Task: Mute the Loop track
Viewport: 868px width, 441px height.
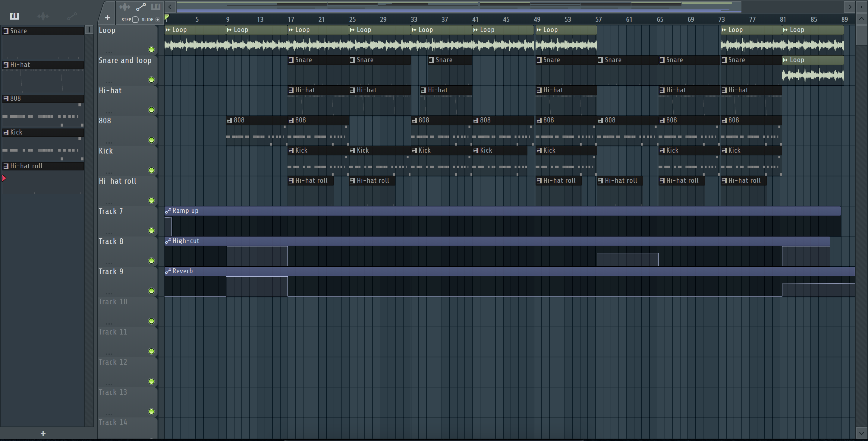Action: pyautogui.click(x=152, y=49)
